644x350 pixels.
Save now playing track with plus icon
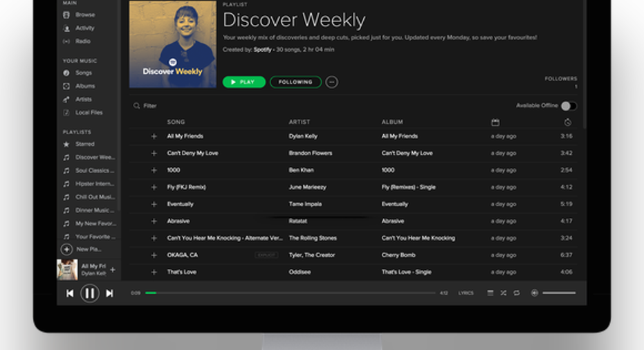[113, 270]
